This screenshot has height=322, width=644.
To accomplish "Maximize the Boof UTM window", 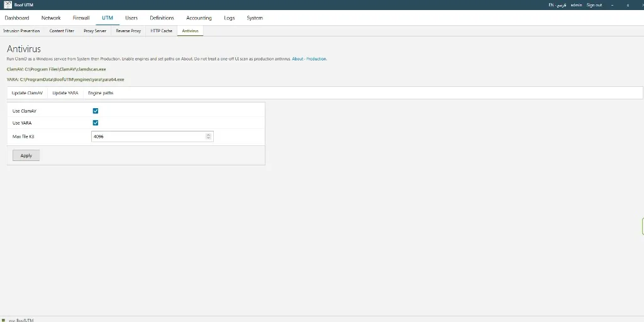I will coord(628,5).
